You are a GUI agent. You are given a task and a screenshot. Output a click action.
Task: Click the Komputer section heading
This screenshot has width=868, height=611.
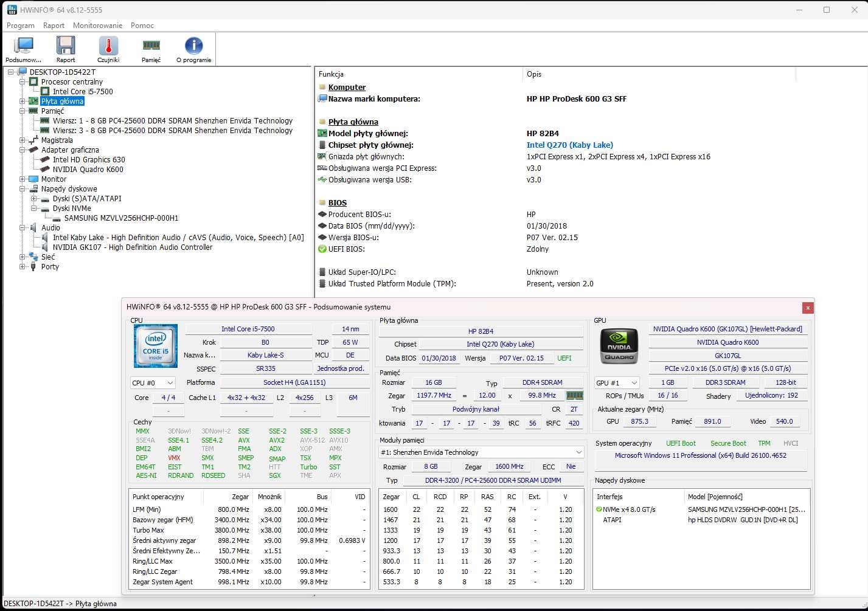[347, 87]
